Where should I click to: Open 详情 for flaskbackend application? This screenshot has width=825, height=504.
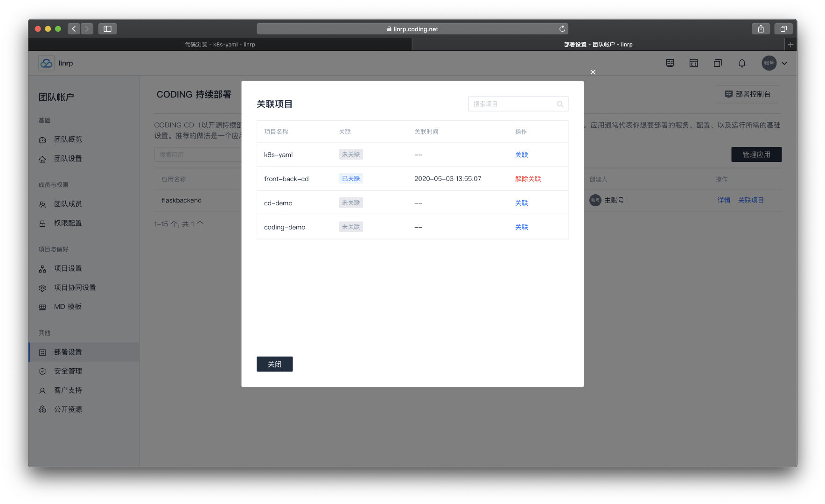click(724, 200)
